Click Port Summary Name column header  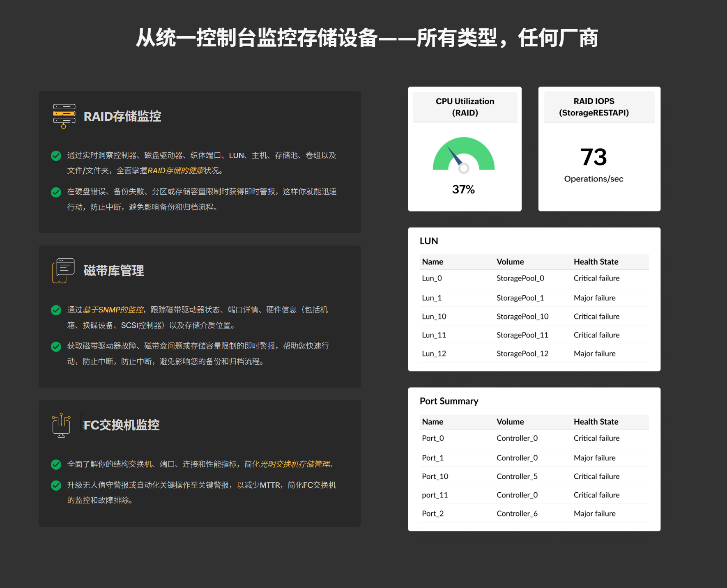tap(433, 422)
